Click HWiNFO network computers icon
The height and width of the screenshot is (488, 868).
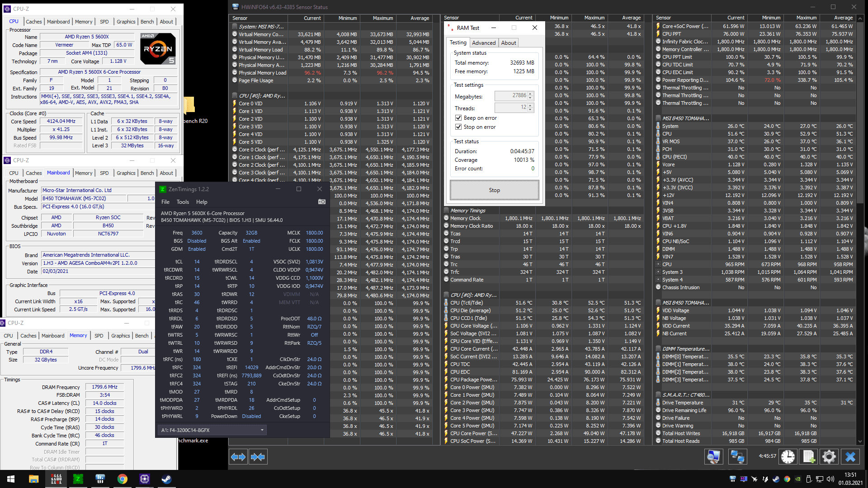point(737,457)
